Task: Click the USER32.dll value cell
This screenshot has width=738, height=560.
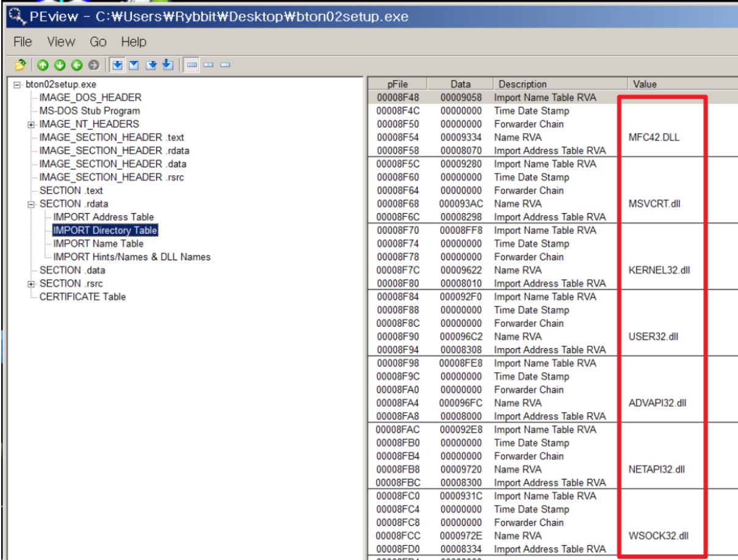Action: 653,336
